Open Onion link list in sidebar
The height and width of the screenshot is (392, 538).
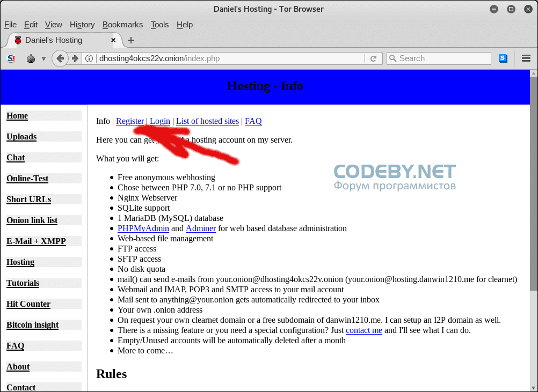32,220
